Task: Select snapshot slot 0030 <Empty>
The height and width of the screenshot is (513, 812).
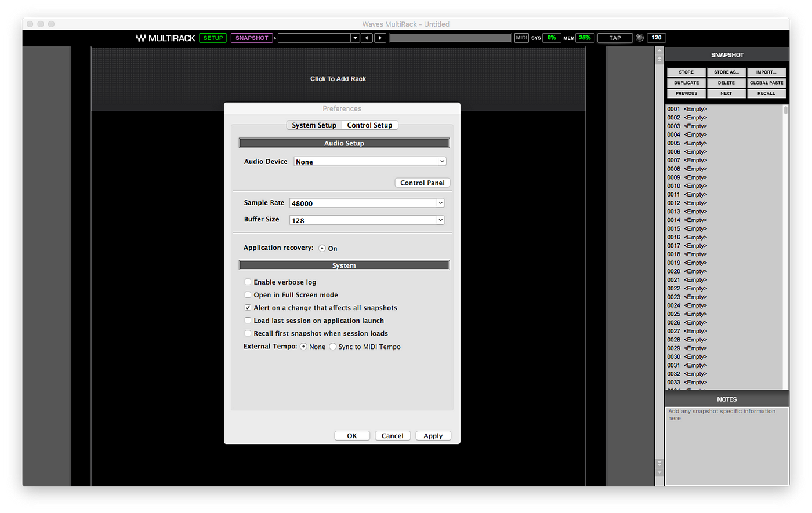Action: pyautogui.click(x=724, y=356)
